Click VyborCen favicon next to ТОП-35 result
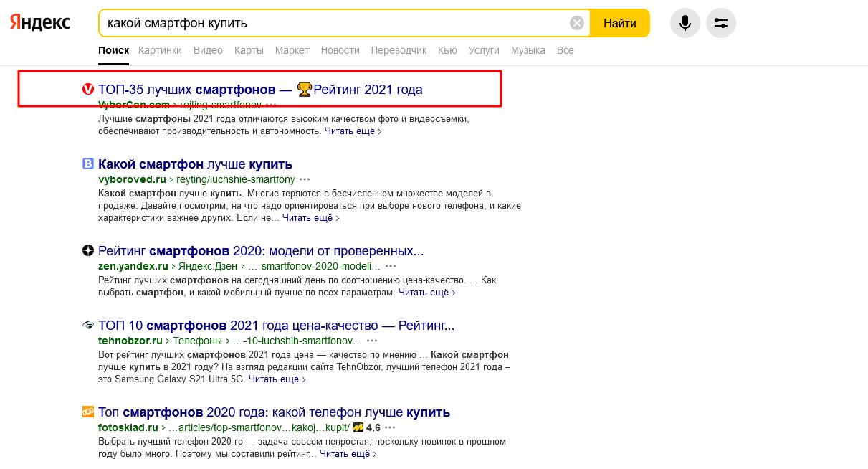 (x=88, y=90)
